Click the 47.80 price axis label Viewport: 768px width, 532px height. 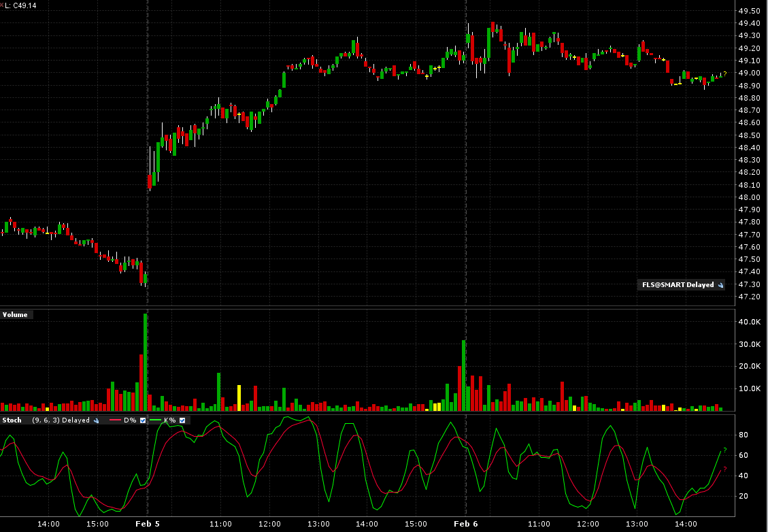pyautogui.click(x=750, y=222)
